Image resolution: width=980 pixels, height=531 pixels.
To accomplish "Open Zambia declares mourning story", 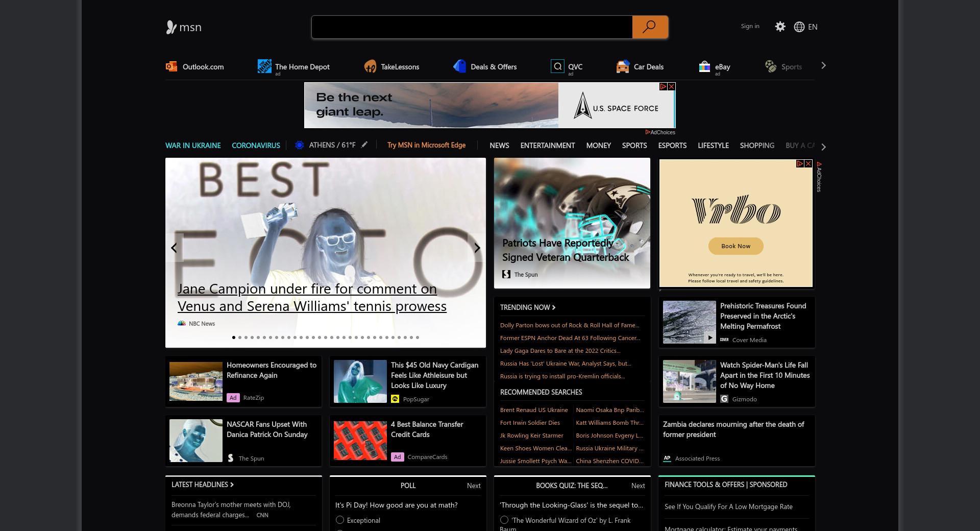I will (733, 429).
